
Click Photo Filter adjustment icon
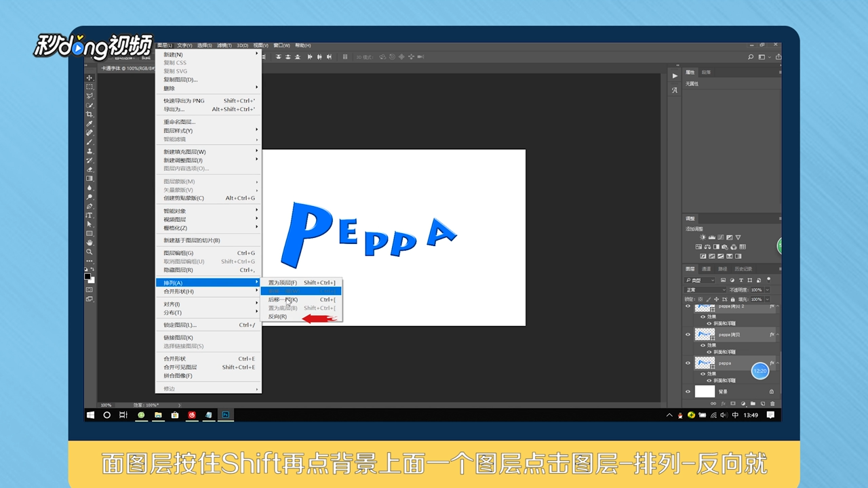[725, 247]
